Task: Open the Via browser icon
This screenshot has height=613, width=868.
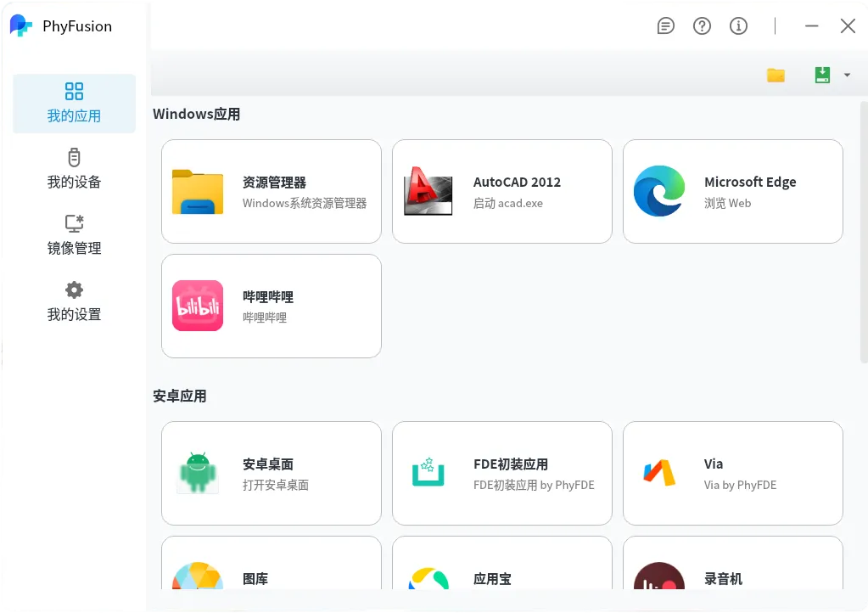Action: coord(659,473)
